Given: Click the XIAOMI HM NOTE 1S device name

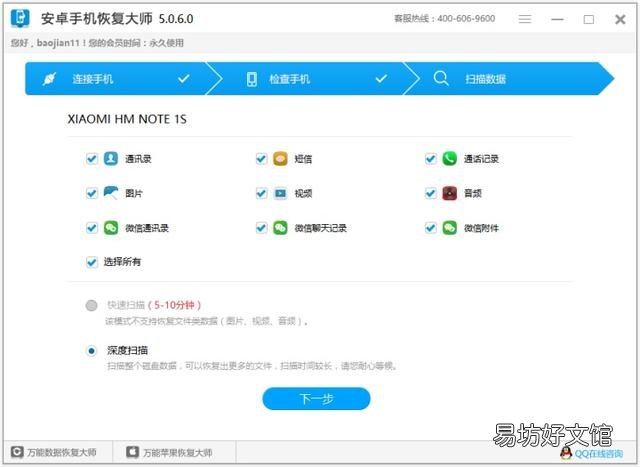Looking at the screenshot, I should [x=127, y=119].
